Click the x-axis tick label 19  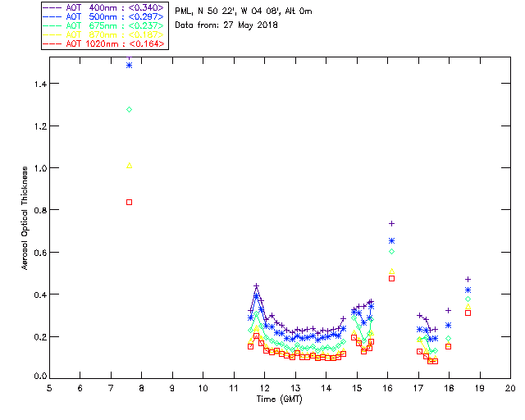tap(480, 388)
